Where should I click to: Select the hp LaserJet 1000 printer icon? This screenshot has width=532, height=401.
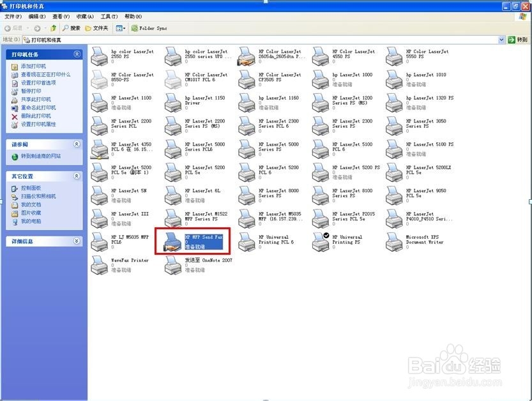pyautogui.click(x=321, y=80)
